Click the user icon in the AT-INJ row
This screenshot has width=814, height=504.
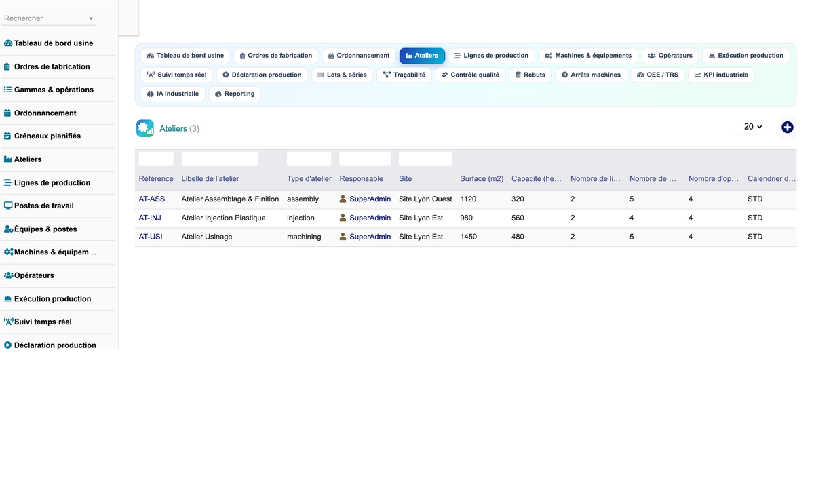point(343,218)
